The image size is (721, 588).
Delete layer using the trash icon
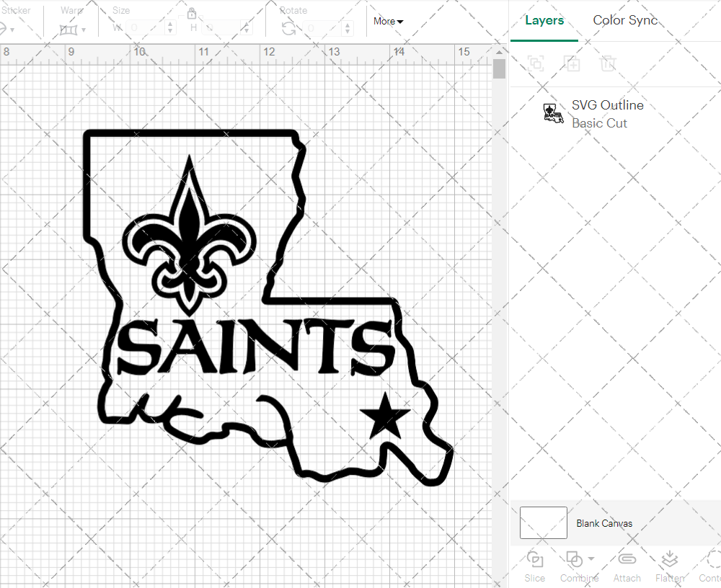tap(609, 64)
